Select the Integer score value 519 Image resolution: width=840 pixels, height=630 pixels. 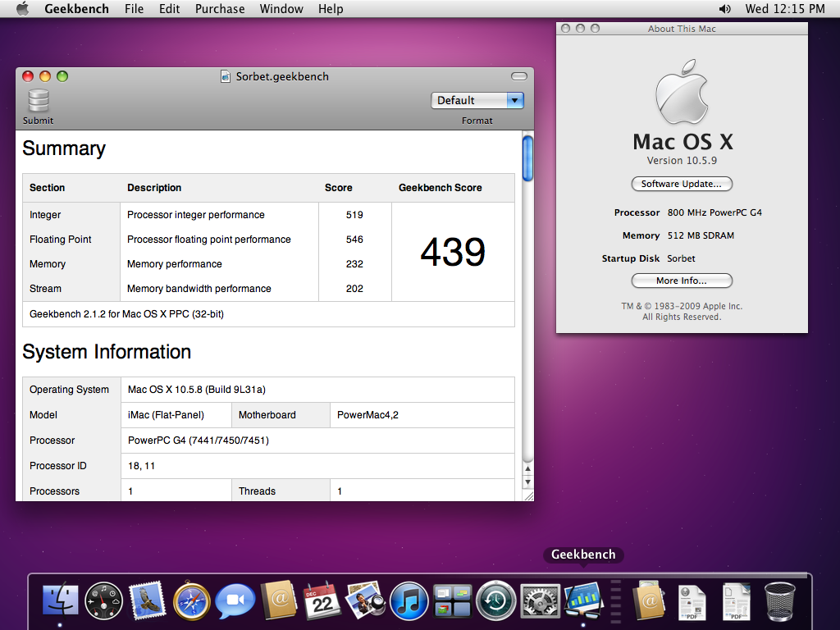pos(354,215)
